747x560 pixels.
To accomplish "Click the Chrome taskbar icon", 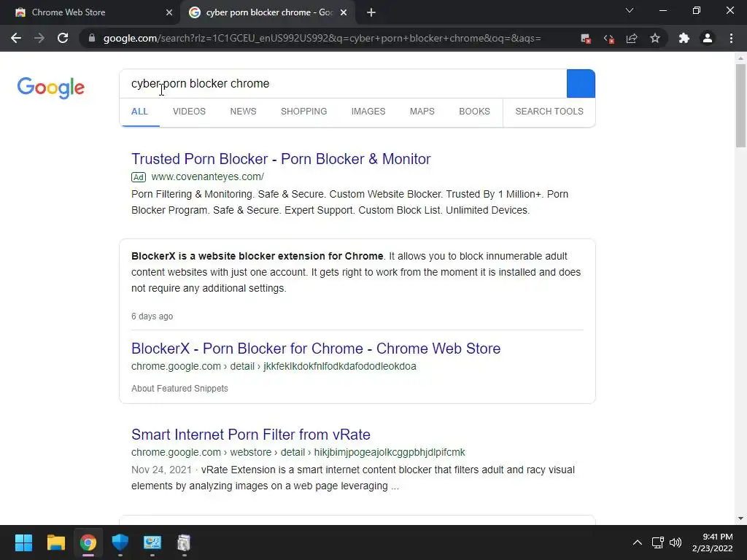I will coord(88,542).
